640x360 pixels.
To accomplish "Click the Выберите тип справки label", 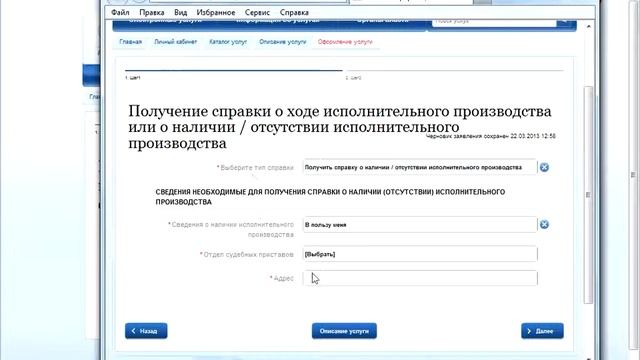I will coord(255,168).
